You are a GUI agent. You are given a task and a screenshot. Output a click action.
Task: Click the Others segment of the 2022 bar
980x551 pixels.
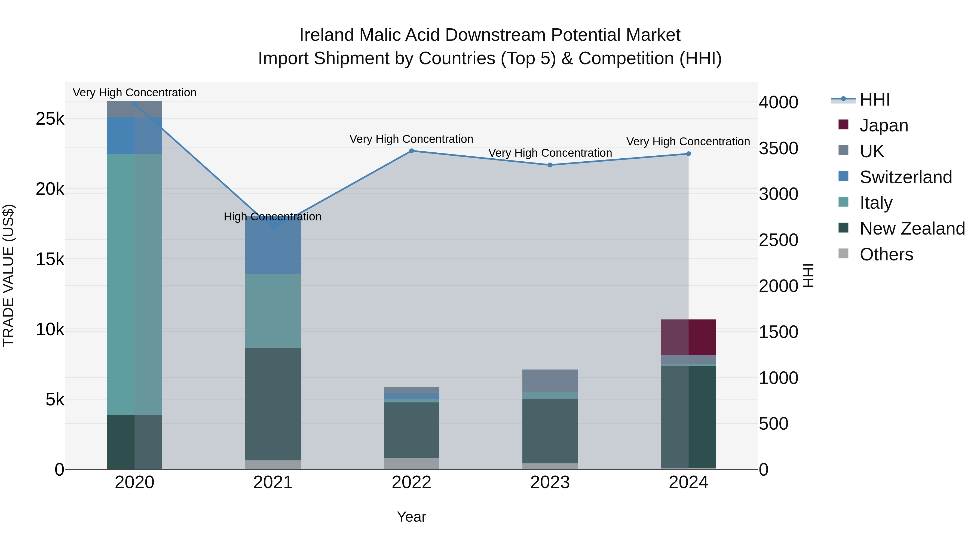click(x=412, y=464)
